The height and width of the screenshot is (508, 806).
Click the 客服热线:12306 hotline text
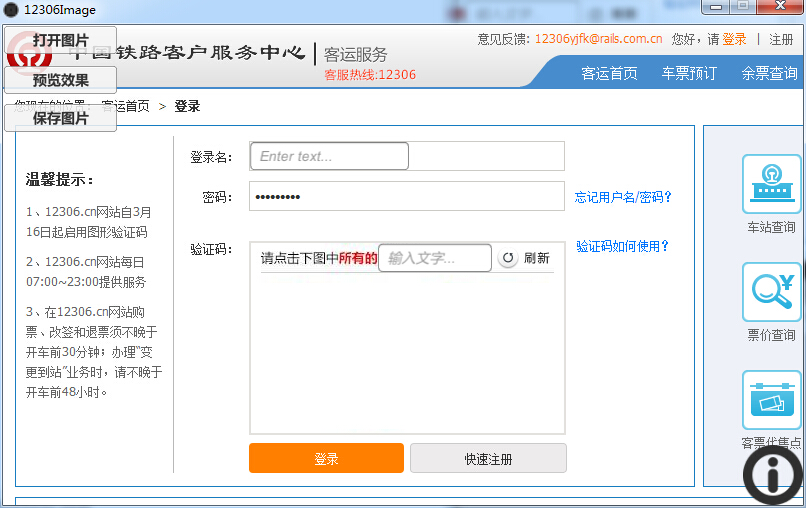coord(370,75)
